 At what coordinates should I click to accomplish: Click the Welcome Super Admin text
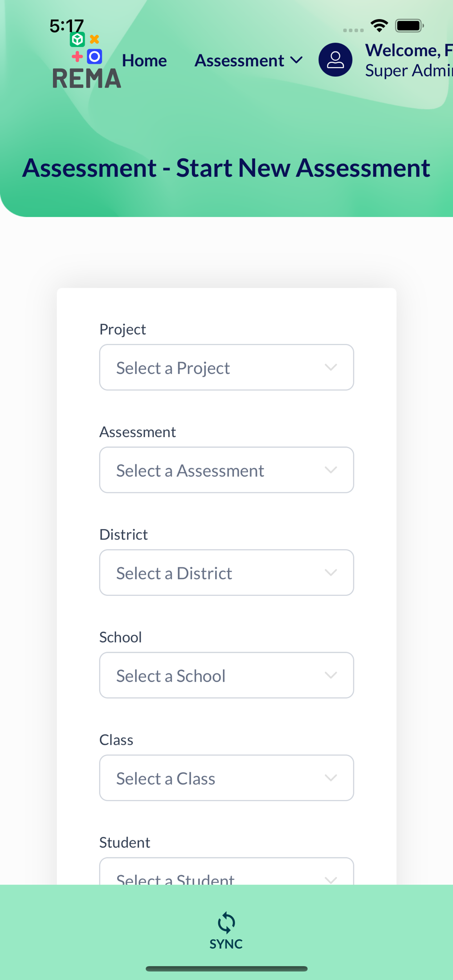pyautogui.click(x=409, y=61)
